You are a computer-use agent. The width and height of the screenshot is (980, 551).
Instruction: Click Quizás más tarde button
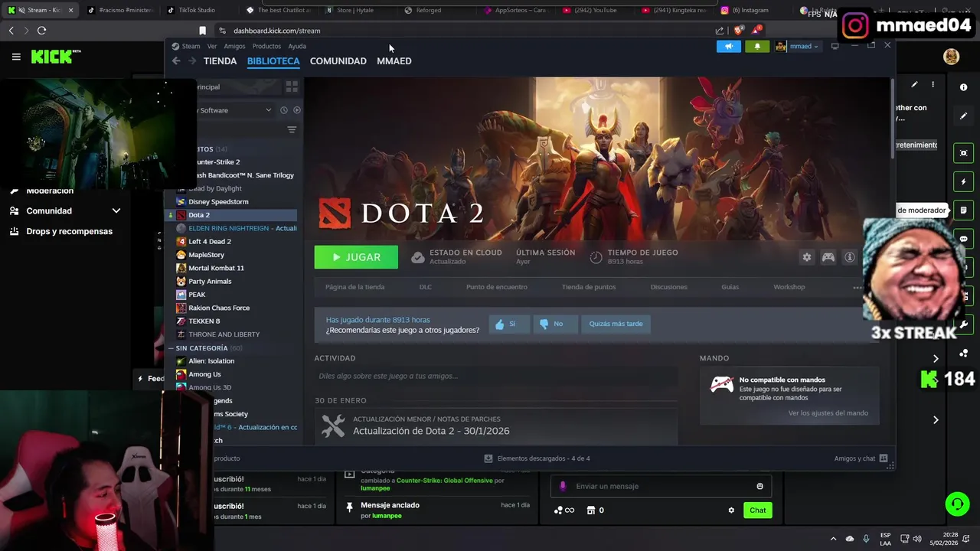[616, 324]
